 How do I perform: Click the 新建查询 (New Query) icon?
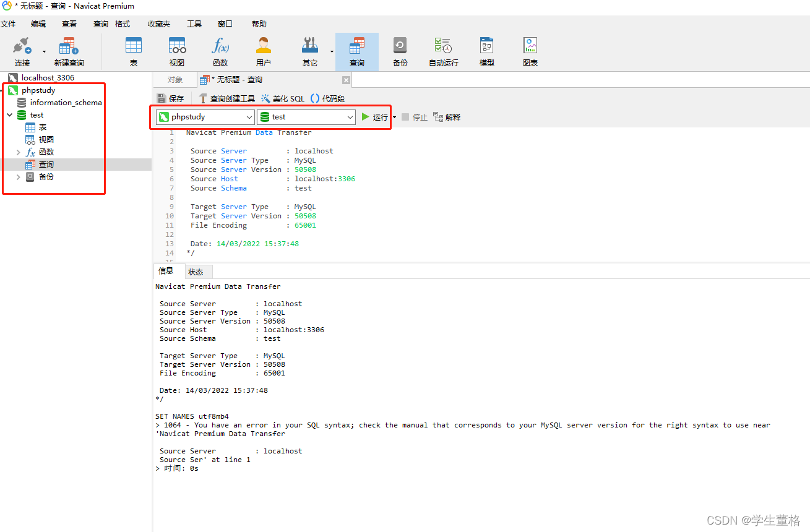(x=68, y=51)
